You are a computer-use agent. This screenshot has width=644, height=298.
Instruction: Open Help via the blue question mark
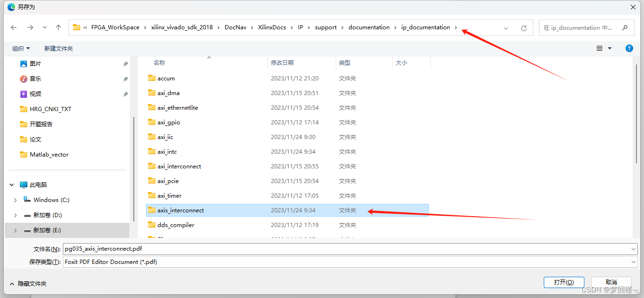629,48
